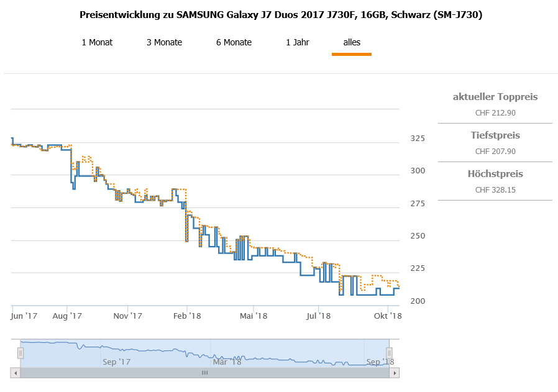Click the aktueller Toppreis heading

point(495,97)
